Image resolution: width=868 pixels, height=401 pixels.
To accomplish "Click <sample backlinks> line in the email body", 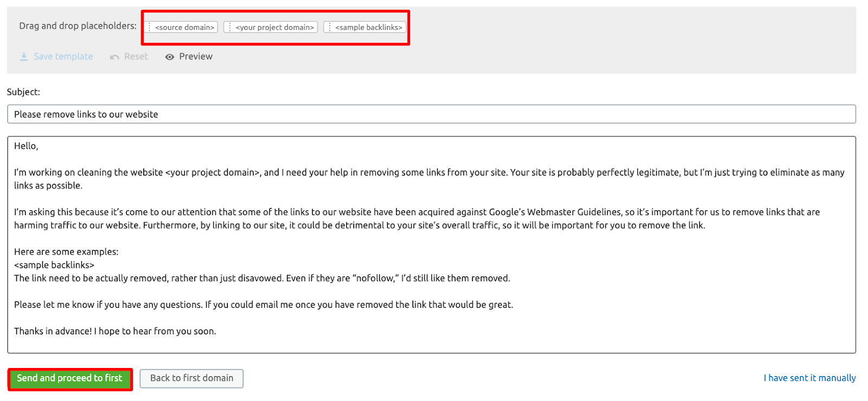I will click(x=54, y=265).
